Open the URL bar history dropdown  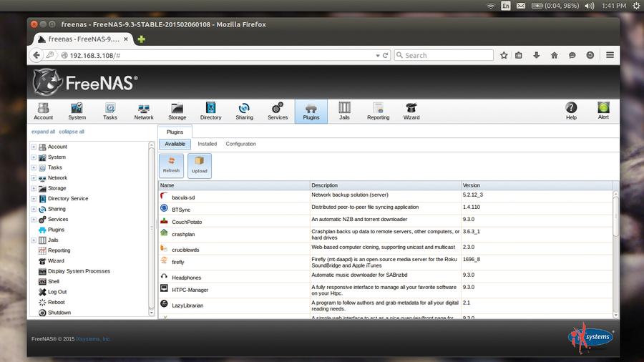tap(377, 55)
